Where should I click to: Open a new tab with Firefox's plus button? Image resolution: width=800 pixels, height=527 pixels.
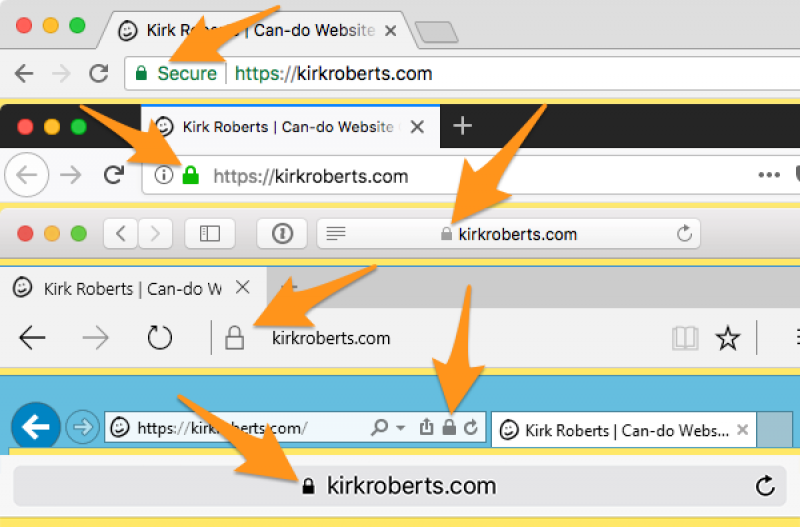click(461, 126)
